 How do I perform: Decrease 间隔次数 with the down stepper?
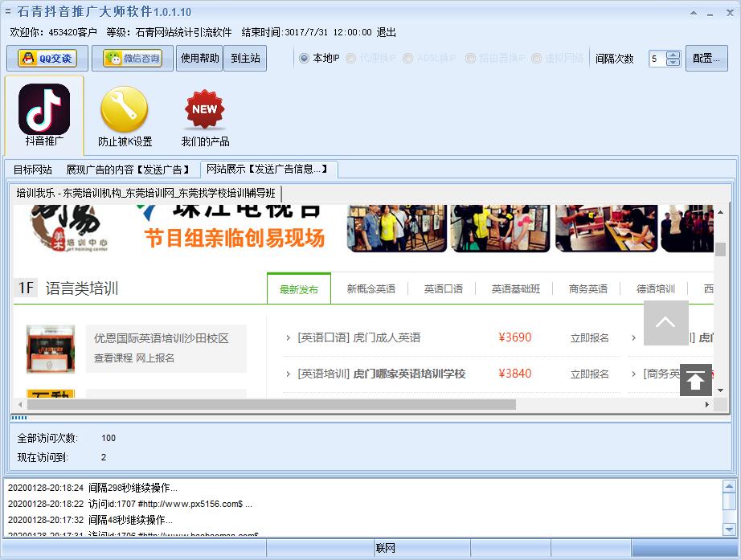point(673,63)
